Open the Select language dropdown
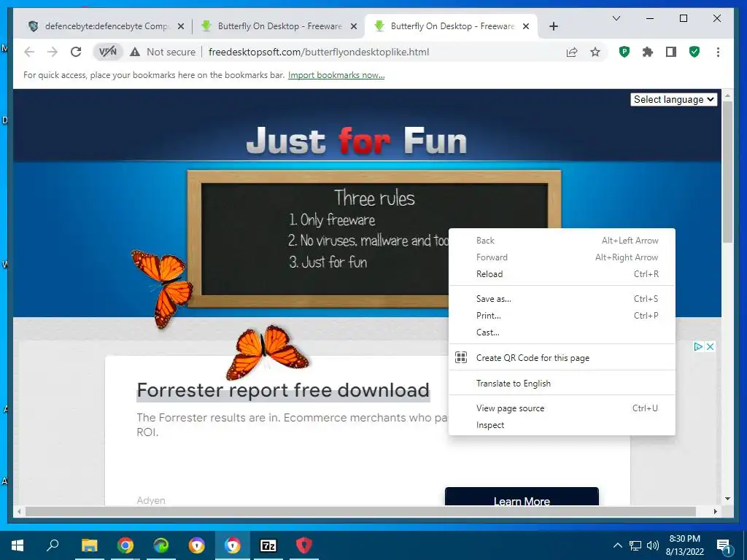Viewport: 747px width, 560px height. tap(673, 99)
